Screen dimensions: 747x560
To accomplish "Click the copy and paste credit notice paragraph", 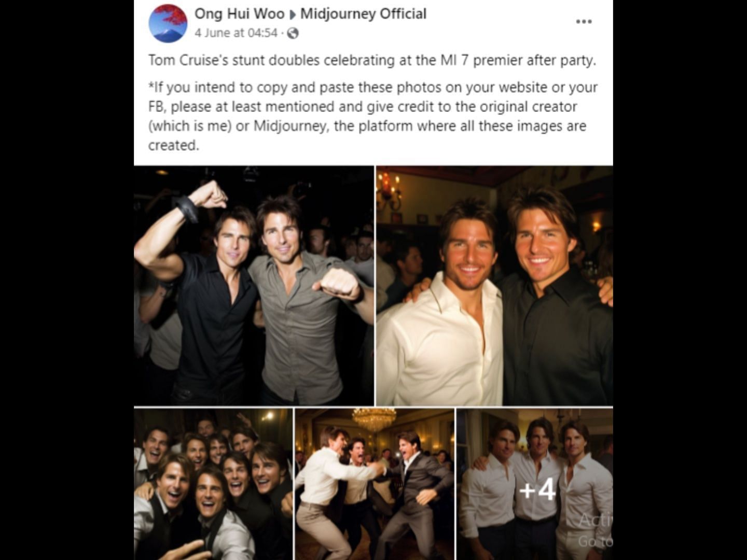I will (x=372, y=116).
